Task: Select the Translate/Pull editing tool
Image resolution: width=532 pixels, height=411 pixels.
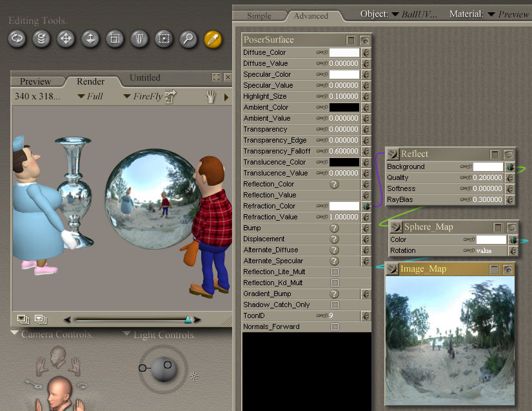Action: [66, 39]
